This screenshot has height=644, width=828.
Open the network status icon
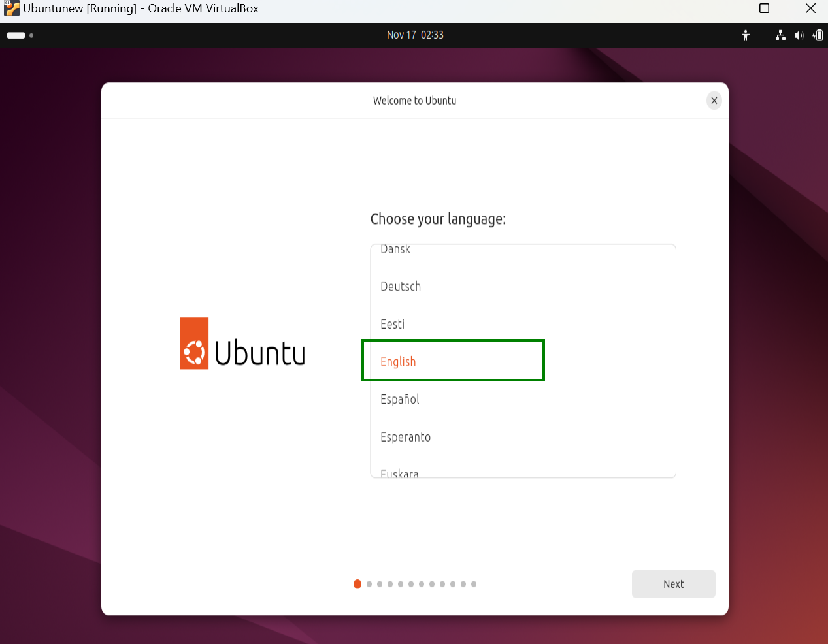(780, 35)
